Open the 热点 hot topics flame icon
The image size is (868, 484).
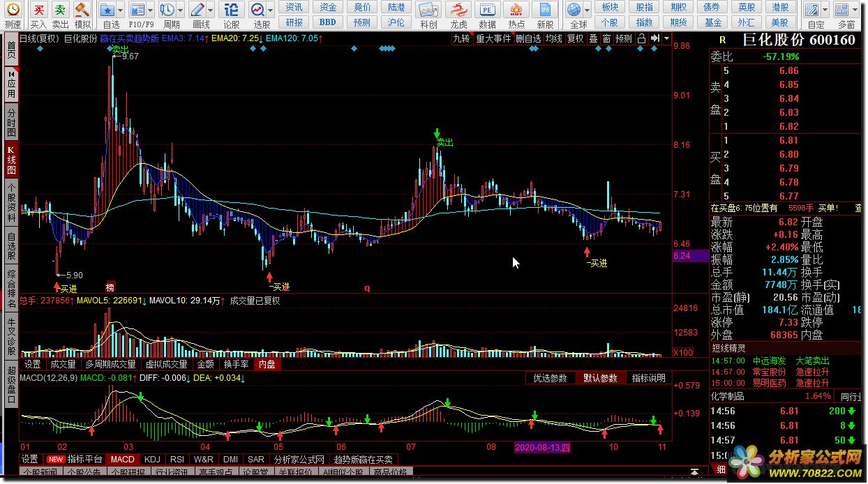click(516, 10)
